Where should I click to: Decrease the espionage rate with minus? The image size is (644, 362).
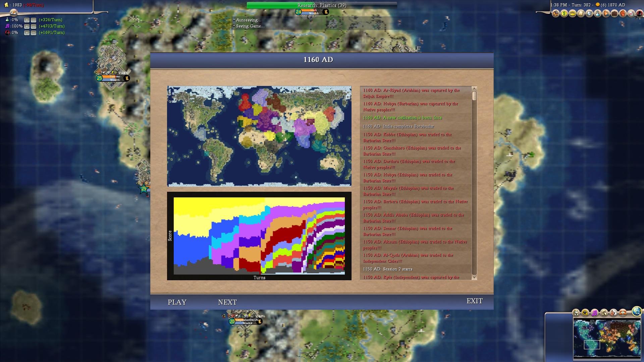tap(34, 33)
